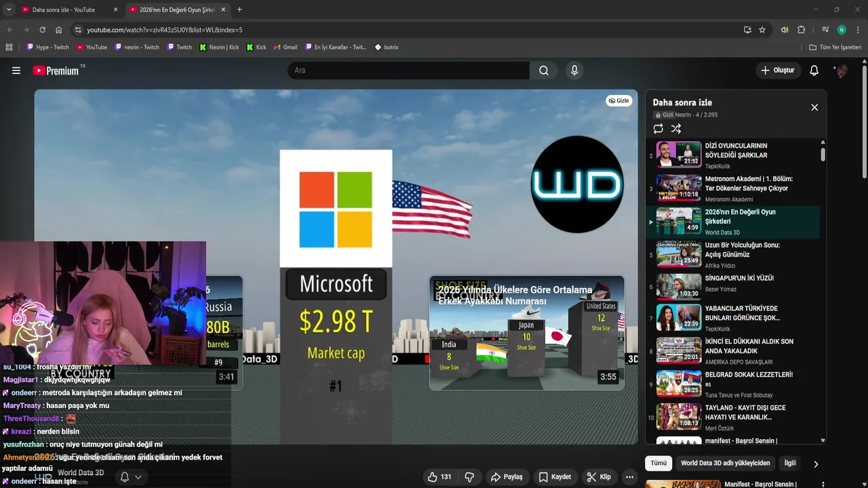The height and width of the screenshot is (488, 868).
Task: Open suggested shoe size video end card
Action: (527, 333)
